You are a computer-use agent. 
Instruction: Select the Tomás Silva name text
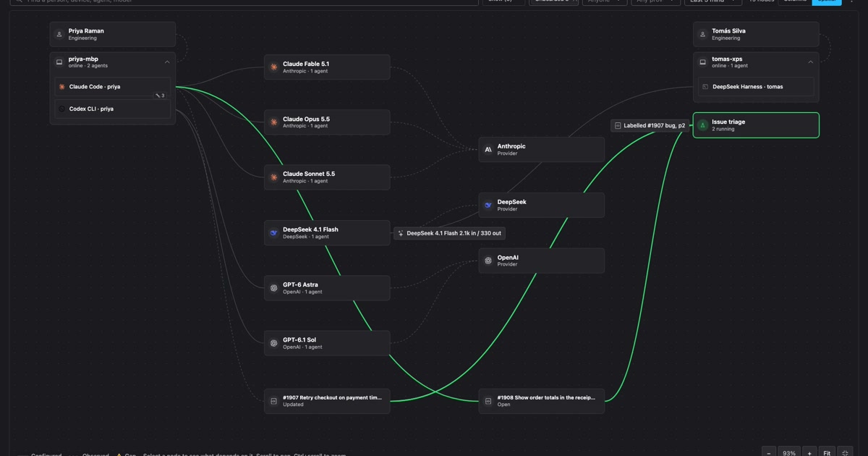click(x=728, y=31)
